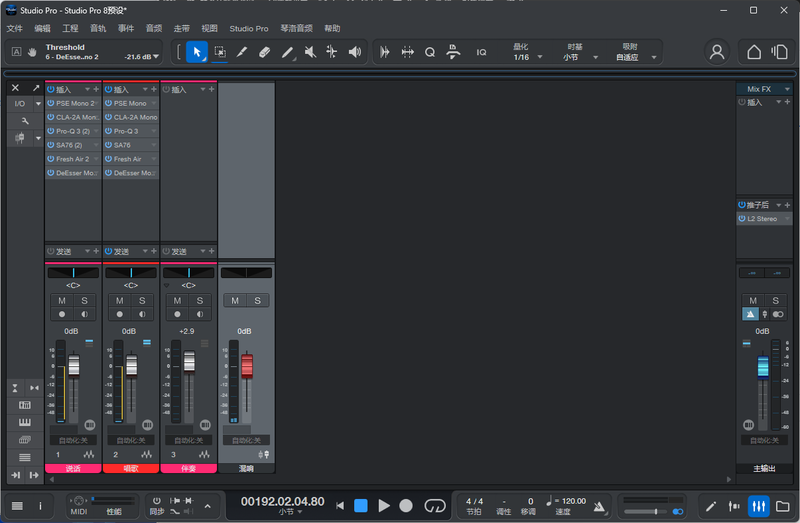Expand the transport sync options chevron
800x523 pixels.
pyautogui.click(x=207, y=506)
